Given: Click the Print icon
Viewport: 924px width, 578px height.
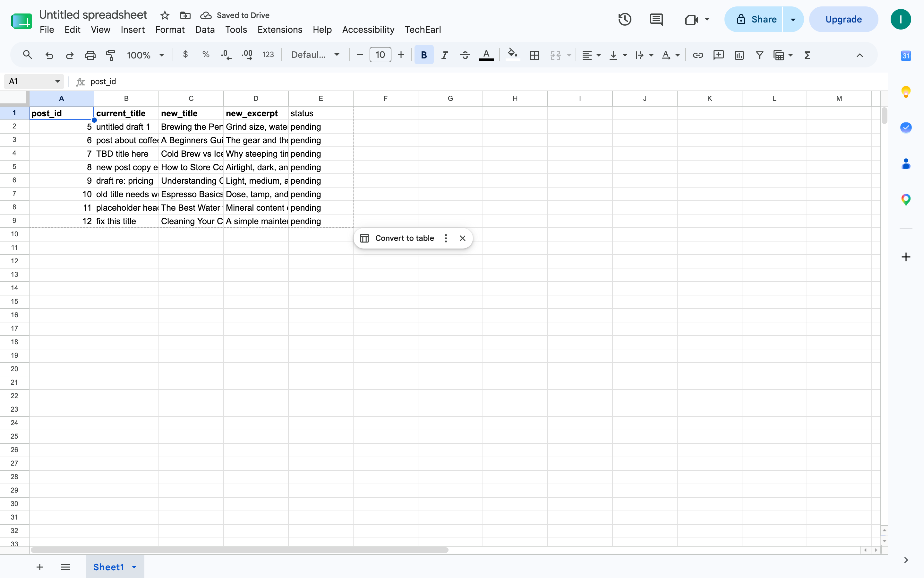Looking at the screenshot, I should point(90,55).
